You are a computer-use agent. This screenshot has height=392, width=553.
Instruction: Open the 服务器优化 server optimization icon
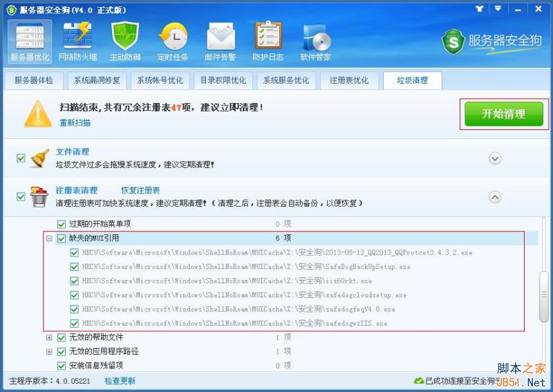30,40
